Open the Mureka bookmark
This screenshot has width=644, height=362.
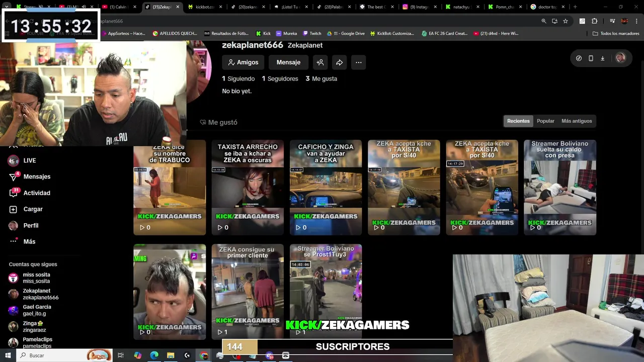tap(287, 33)
